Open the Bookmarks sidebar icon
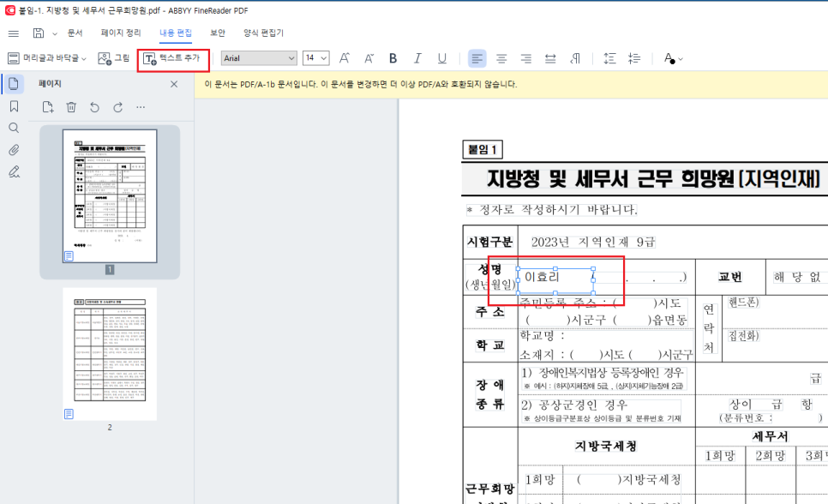 14,106
